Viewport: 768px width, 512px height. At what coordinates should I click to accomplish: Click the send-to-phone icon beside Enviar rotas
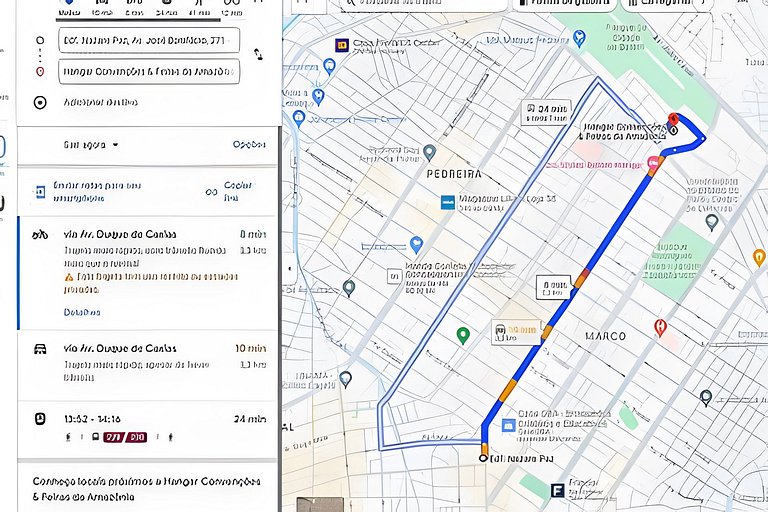[x=40, y=192]
